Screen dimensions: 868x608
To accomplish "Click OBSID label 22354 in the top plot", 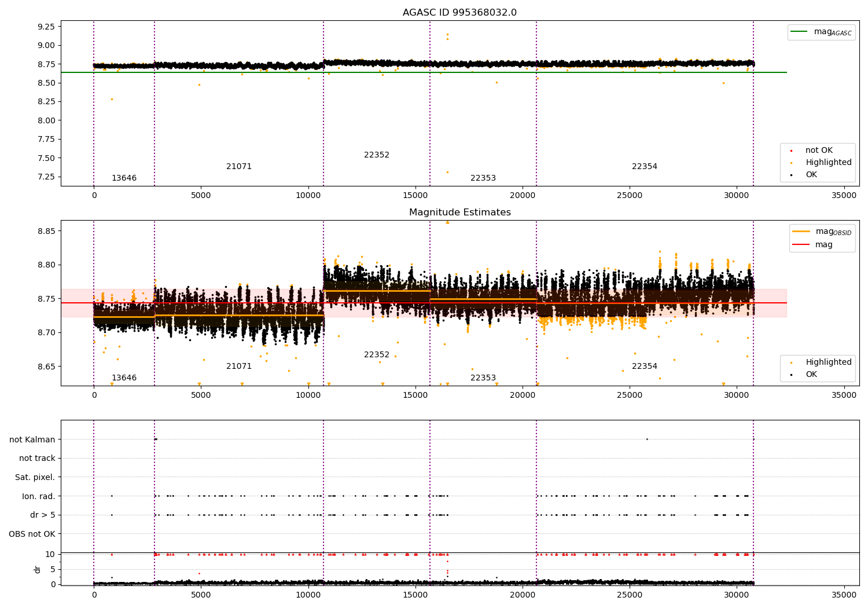I will [645, 167].
